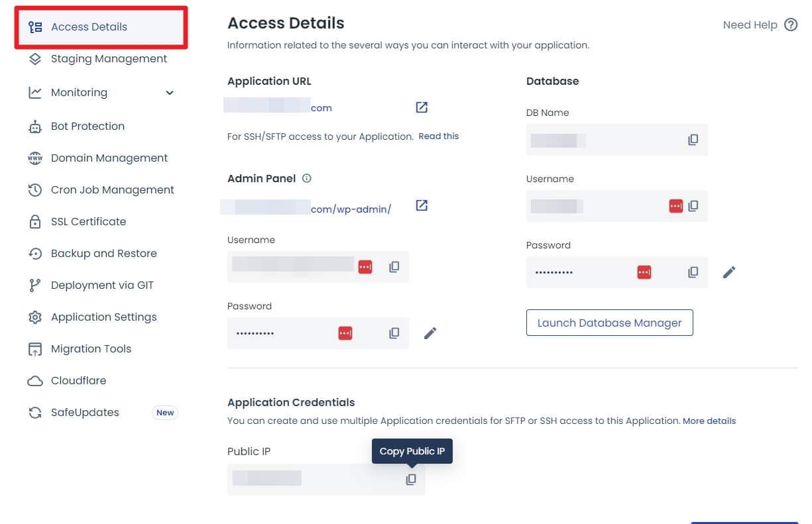The width and height of the screenshot is (812, 524).
Task: Click the Need Help question mark icon
Action: [x=791, y=25]
